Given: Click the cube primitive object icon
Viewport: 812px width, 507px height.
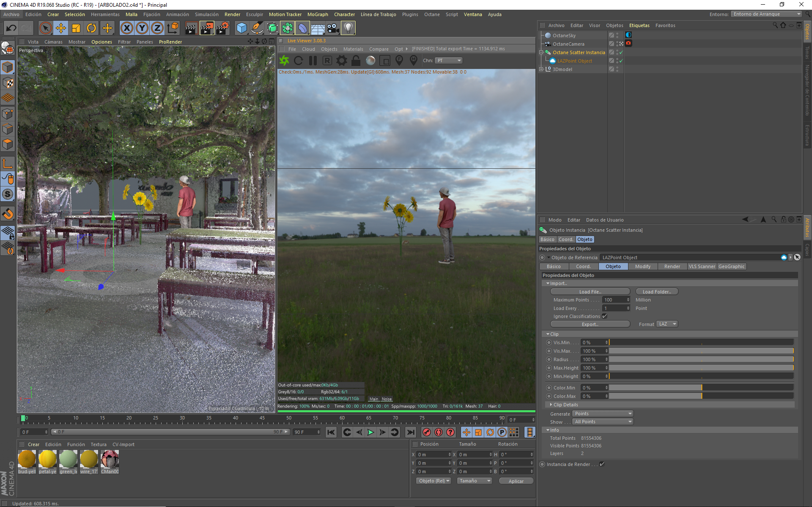Looking at the screenshot, I should 241,28.
